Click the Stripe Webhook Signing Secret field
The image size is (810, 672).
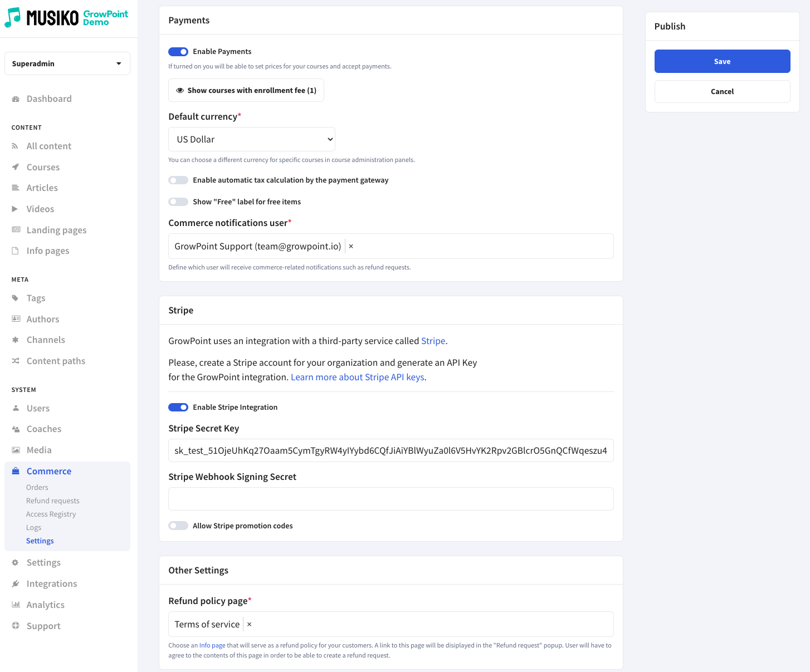click(391, 499)
